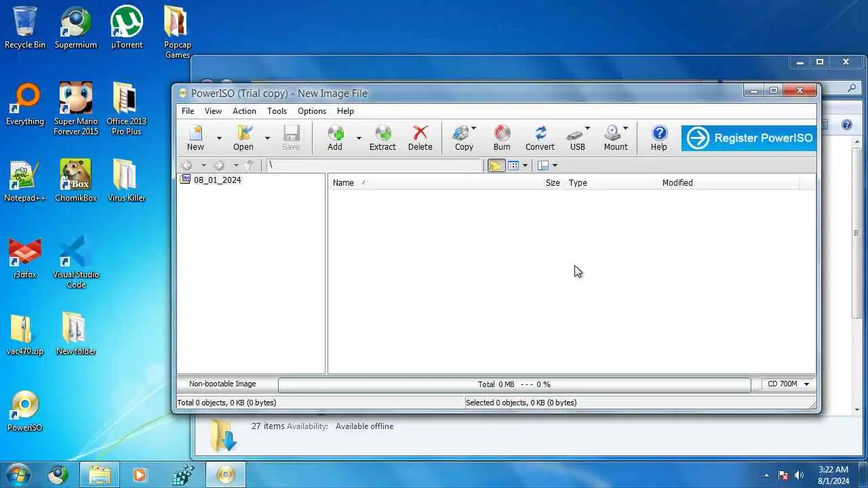
Task: Click the Delete toolbar icon
Action: 420,138
